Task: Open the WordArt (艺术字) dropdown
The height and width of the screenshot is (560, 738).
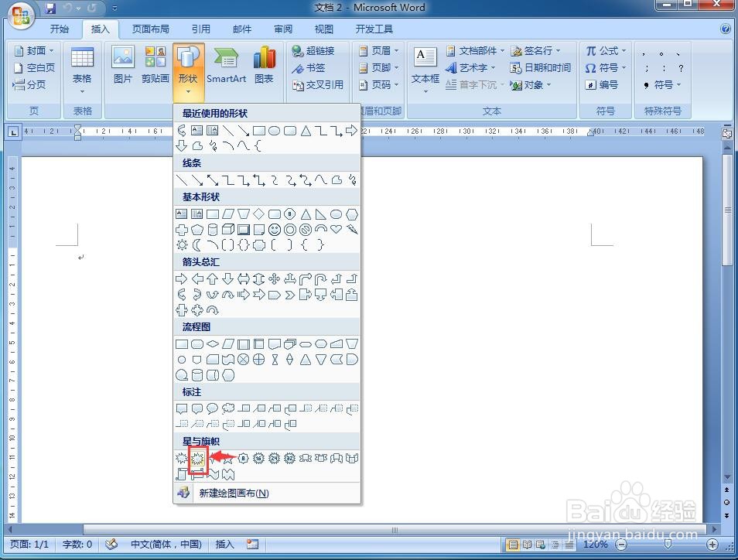Action: pos(470,68)
